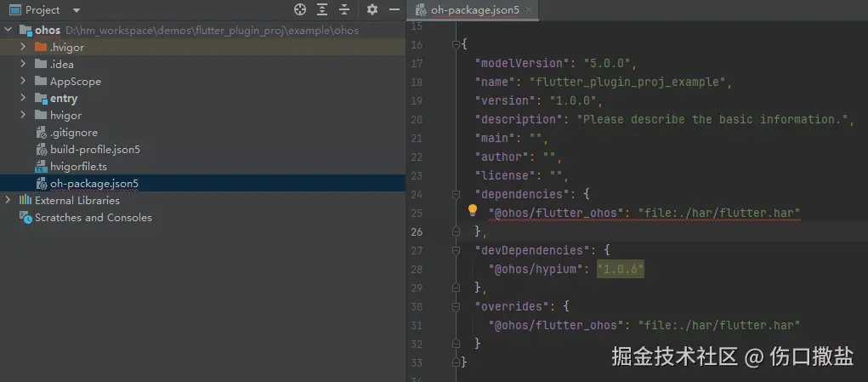Open the Project panel settings gear
Image resolution: width=868 pixels, height=382 pixels.
pos(372,9)
